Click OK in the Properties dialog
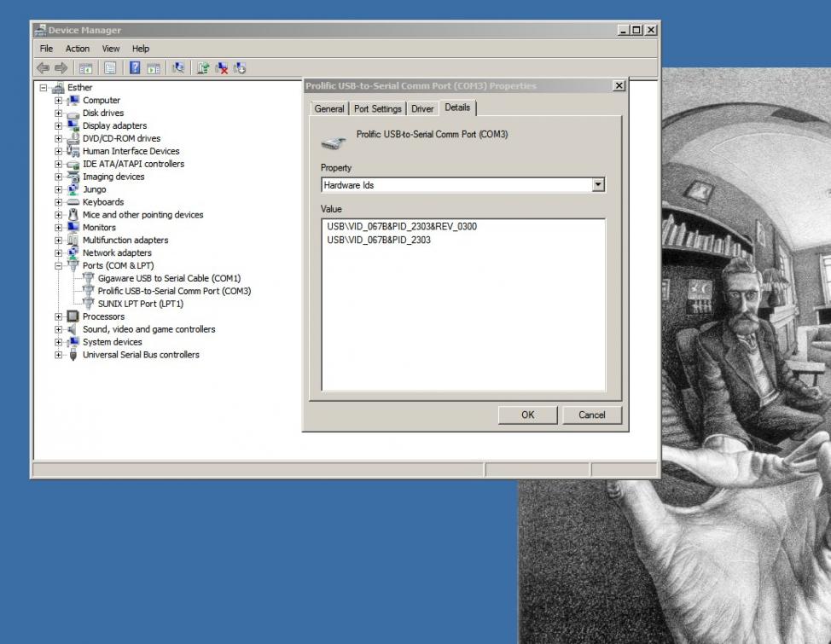The width and height of the screenshot is (831, 644). tap(528, 415)
